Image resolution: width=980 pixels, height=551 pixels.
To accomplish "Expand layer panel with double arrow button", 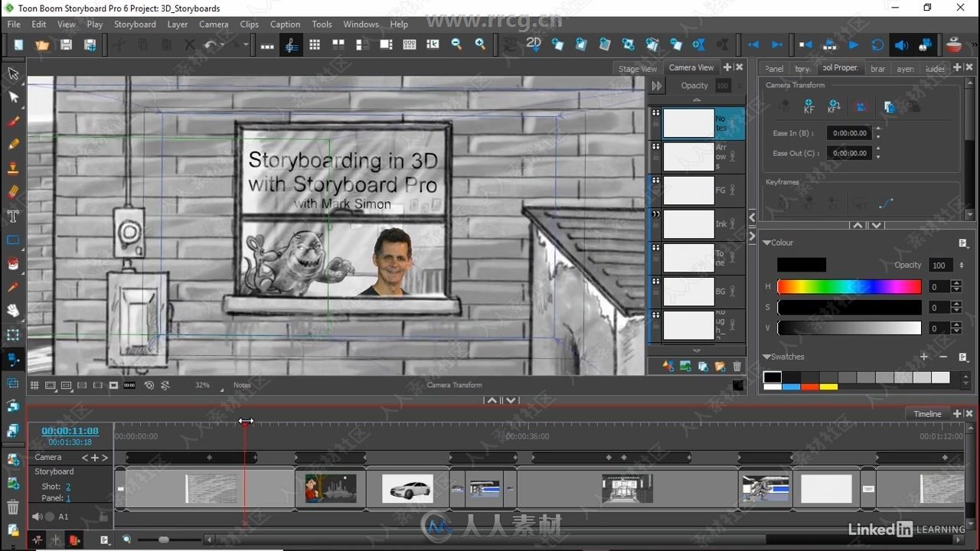I will point(656,86).
